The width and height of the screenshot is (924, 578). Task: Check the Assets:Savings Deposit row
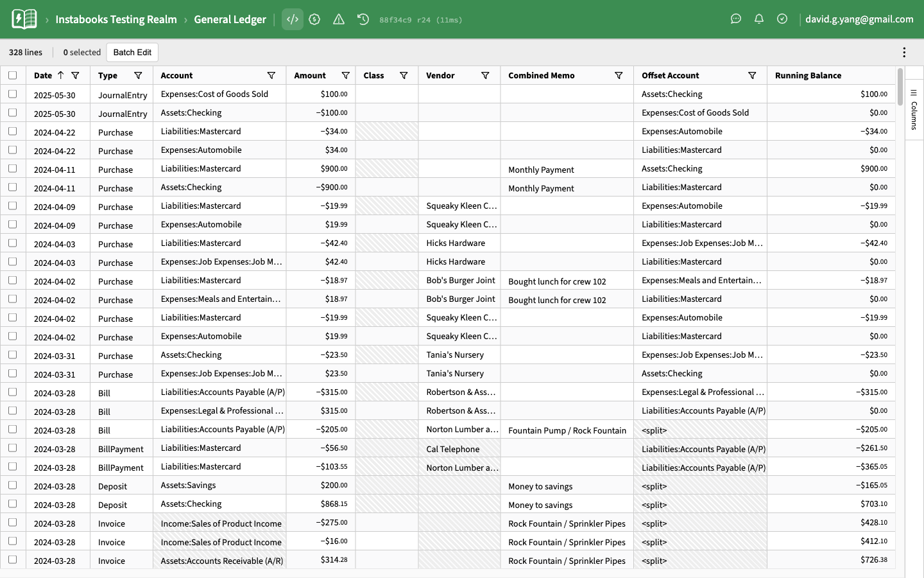(13, 485)
